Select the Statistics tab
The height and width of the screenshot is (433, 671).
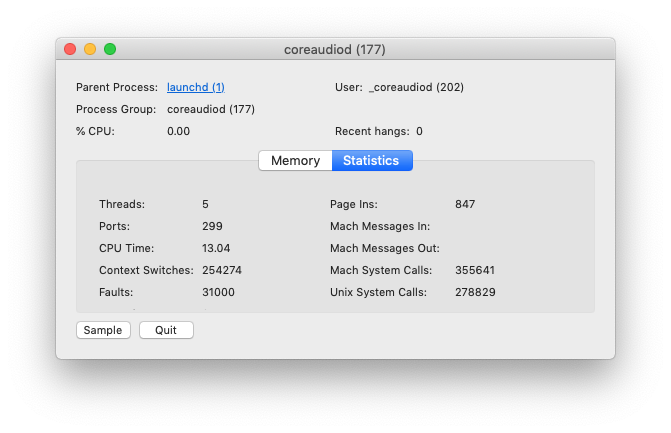click(372, 160)
